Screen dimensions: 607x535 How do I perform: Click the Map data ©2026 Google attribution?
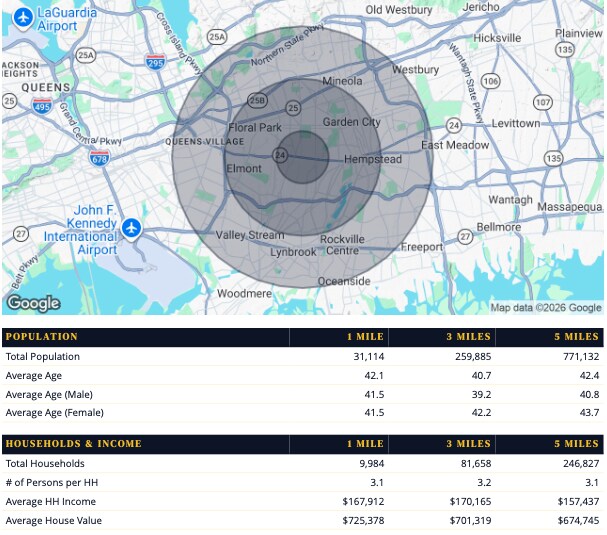[546, 308]
